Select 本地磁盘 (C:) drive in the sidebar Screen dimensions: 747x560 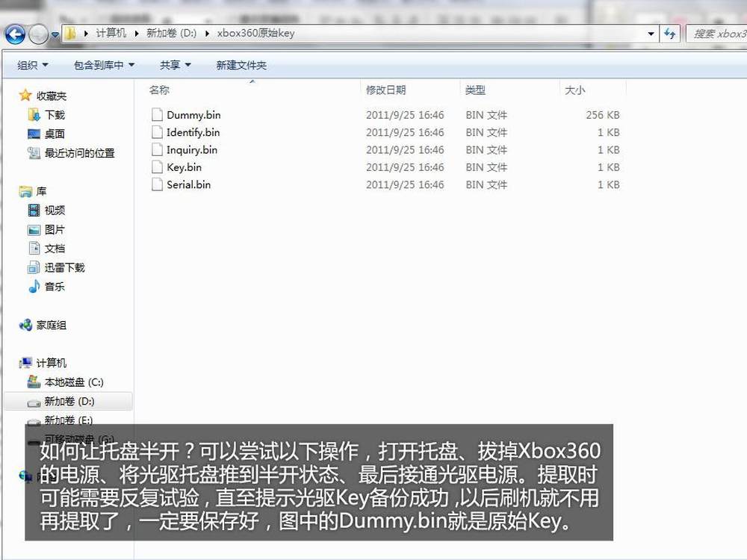pyautogui.click(x=66, y=382)
